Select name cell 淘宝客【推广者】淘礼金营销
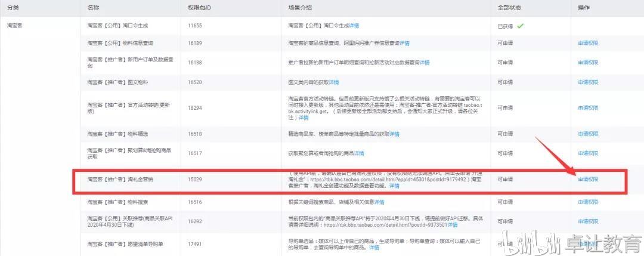The width and height of the screenshot is (644, 256). point(120,179)
